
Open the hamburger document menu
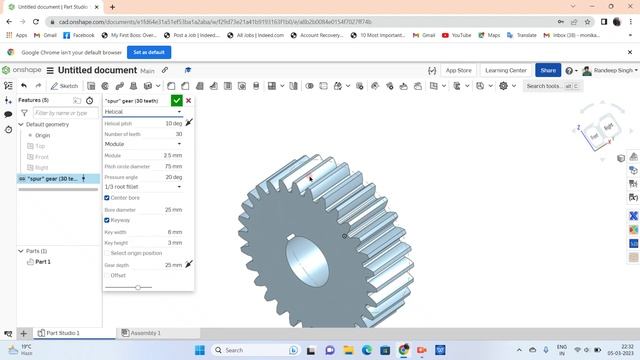(x=50, y=71)
